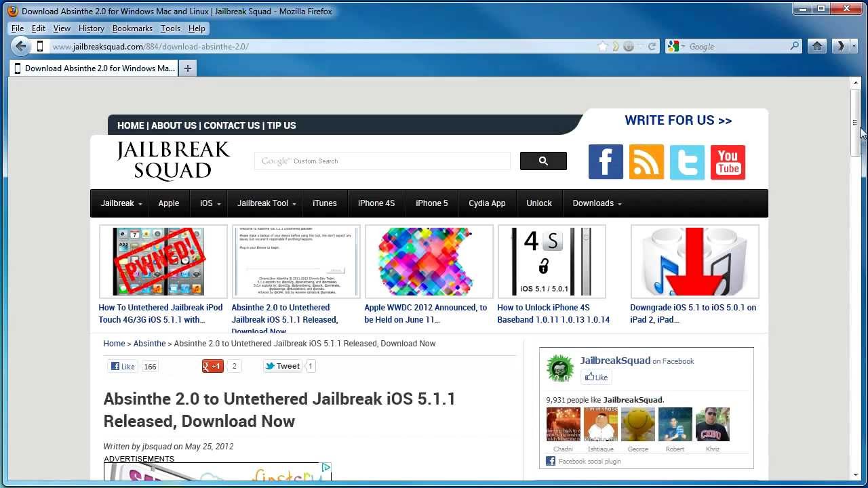
Task: Open the Bookmarks menu
Action: [x=132, y=28]
